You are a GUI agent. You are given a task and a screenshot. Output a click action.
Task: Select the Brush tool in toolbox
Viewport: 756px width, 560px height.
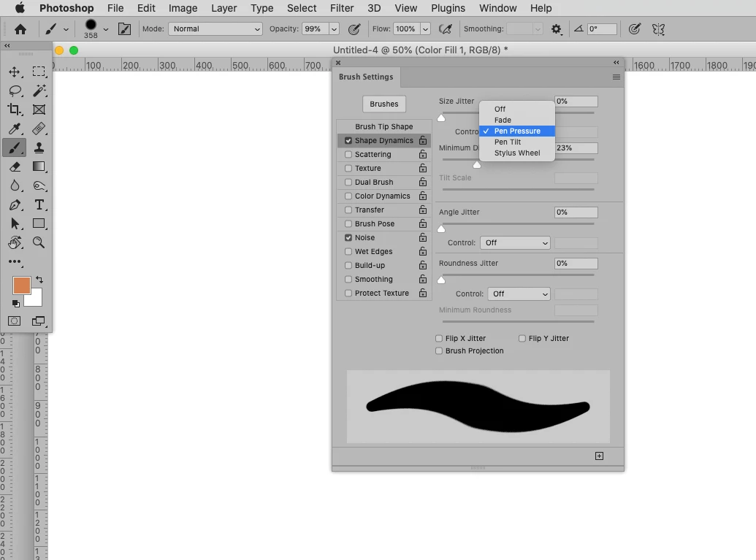pyautogui.click(x=15, y=147)
